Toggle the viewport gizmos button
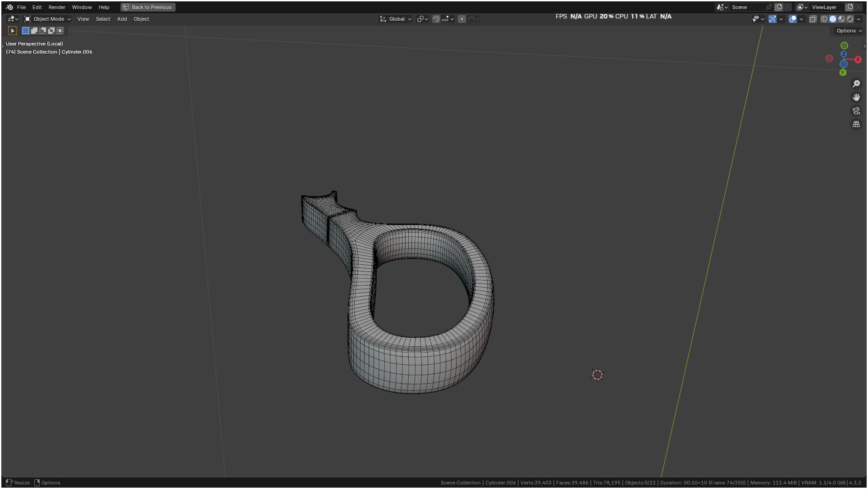 coord(772,19)
